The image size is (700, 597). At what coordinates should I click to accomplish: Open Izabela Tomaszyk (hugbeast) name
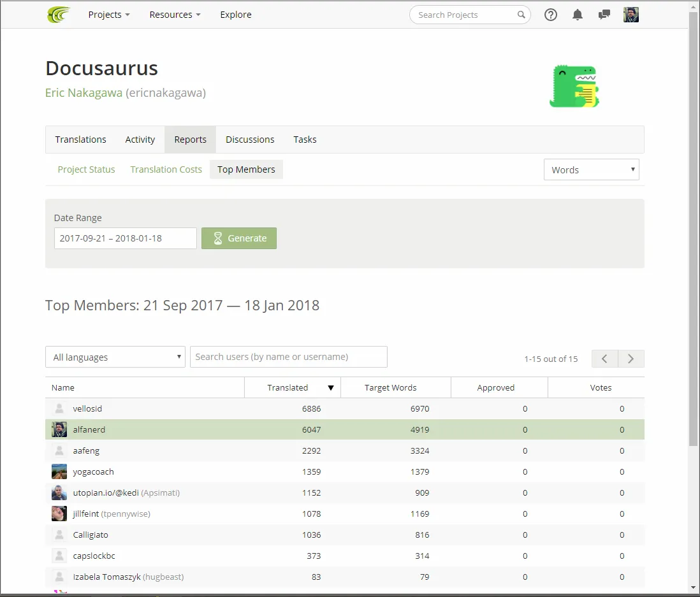click(x=129, y=577)
